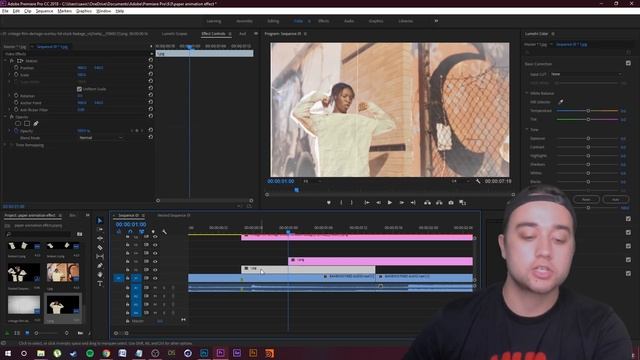This screenshot has width=640, height=360.
Task: Reset the Blend Mode parameter
Action: pyautogui.click(x=151, y=138)
